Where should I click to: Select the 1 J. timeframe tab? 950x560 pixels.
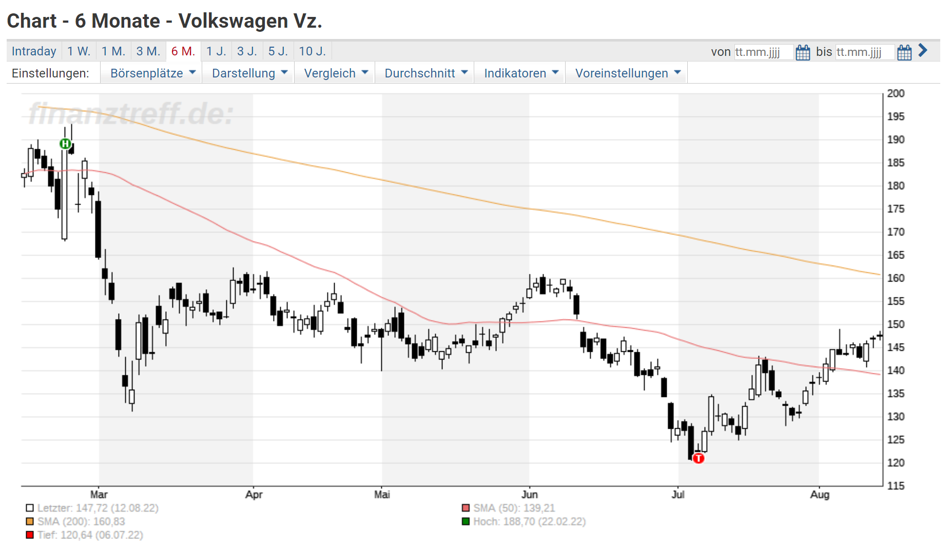(x=216, y=51)
